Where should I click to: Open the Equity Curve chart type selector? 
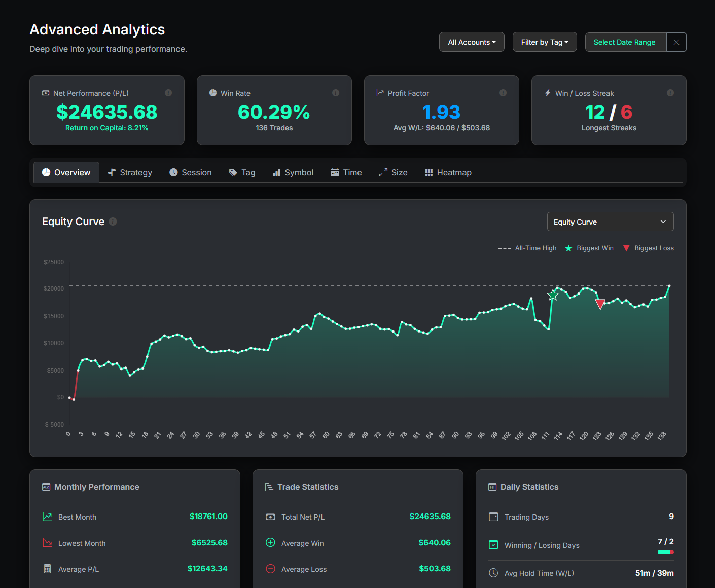click(610, 222)
